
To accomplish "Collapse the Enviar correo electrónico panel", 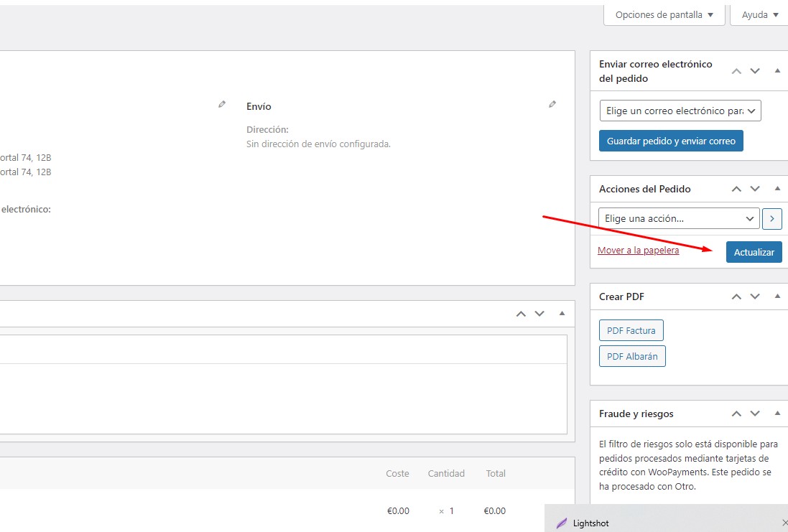I will click(x=777, y=71).
